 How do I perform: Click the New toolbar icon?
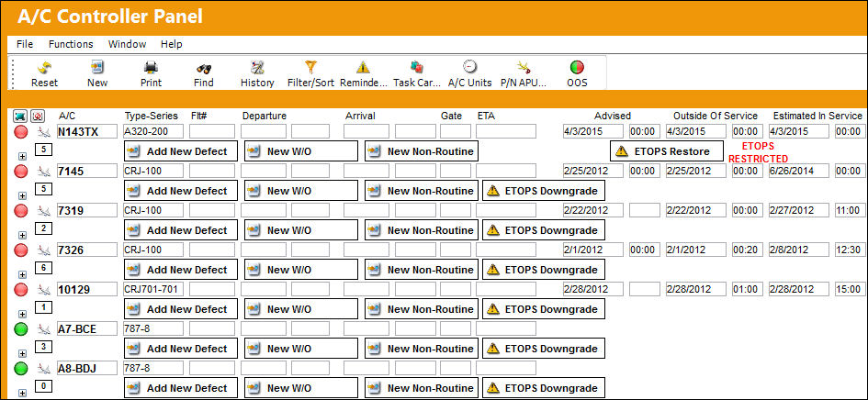[x=97, y=68]
